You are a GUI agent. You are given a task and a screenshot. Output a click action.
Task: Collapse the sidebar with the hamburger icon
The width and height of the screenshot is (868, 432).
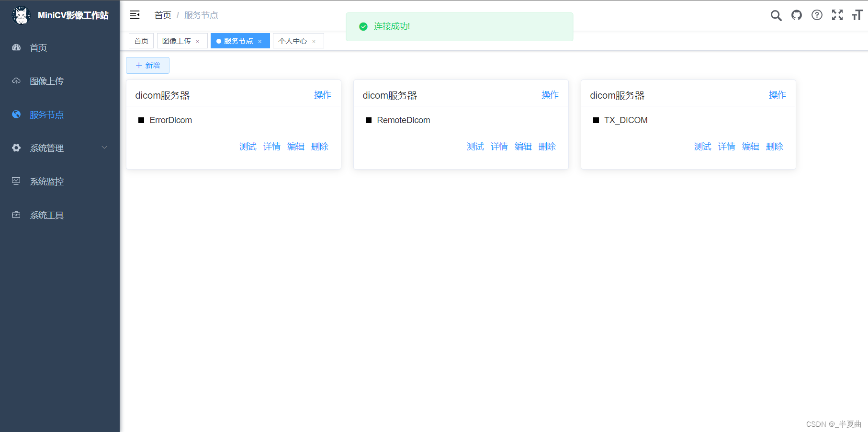(x=135, y=15)
